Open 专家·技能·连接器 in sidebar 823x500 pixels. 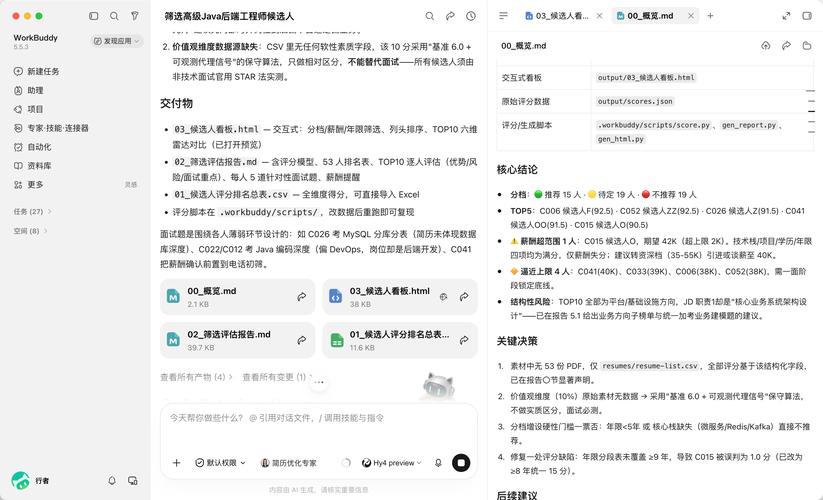click(51, 128)
